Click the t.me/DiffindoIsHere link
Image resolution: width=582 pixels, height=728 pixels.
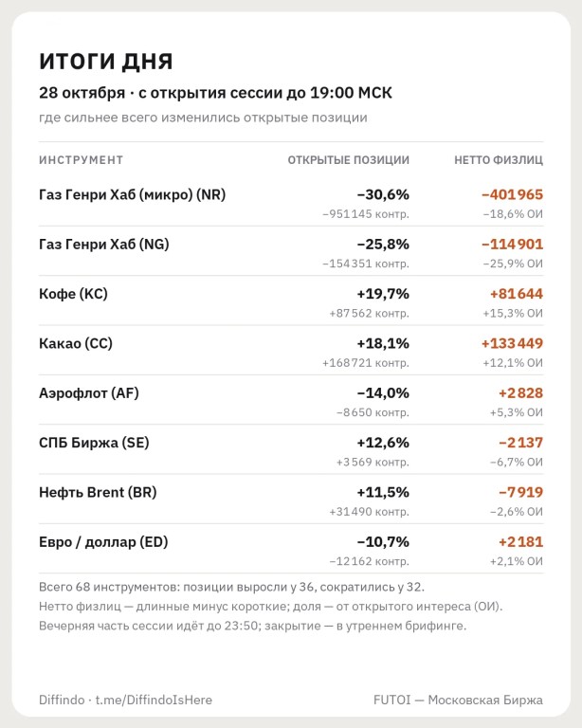coord(154,700)
